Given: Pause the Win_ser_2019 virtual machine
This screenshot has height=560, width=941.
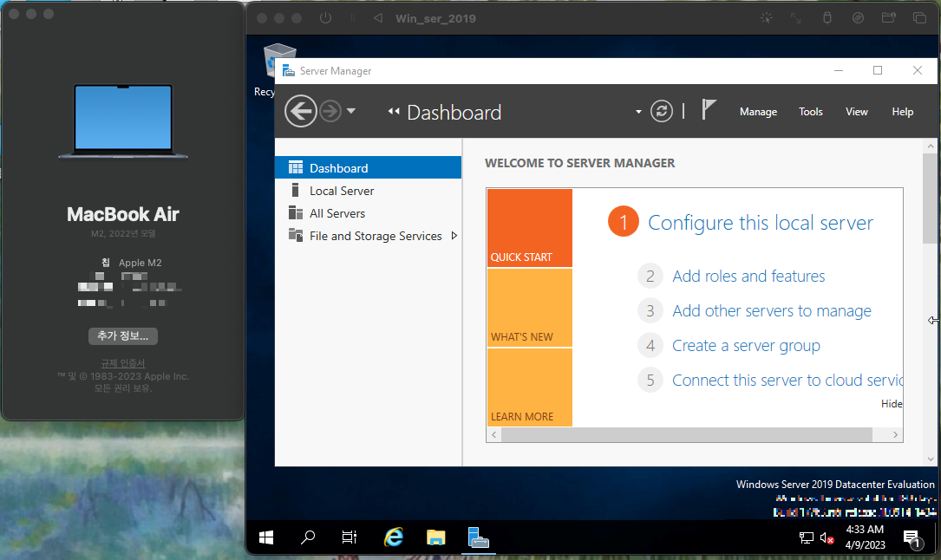Looking at the screenshot, I should [353, 18].
